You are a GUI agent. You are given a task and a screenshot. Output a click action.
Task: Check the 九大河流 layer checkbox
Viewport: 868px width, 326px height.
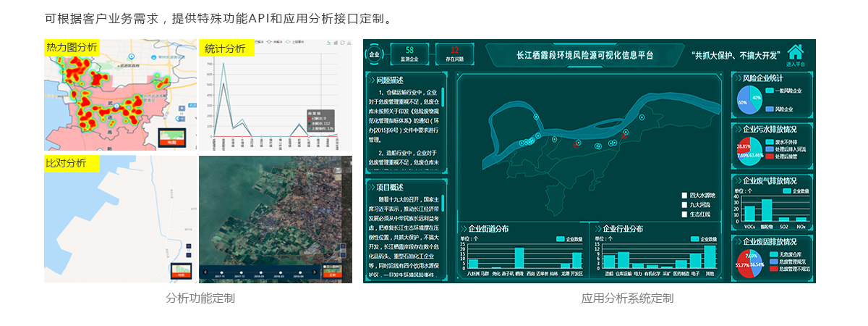(x=684, y=204)
